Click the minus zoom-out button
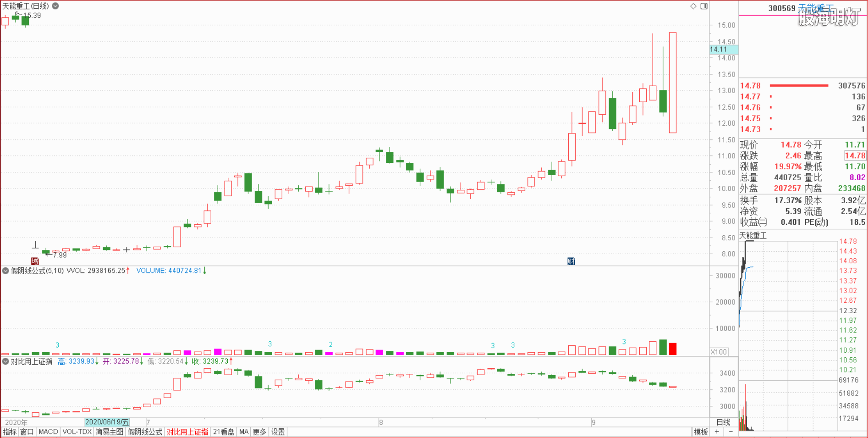 (731, 432)
